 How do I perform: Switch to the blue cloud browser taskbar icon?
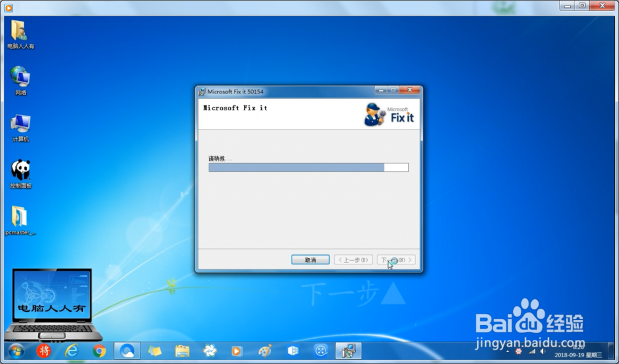(127, 350)
